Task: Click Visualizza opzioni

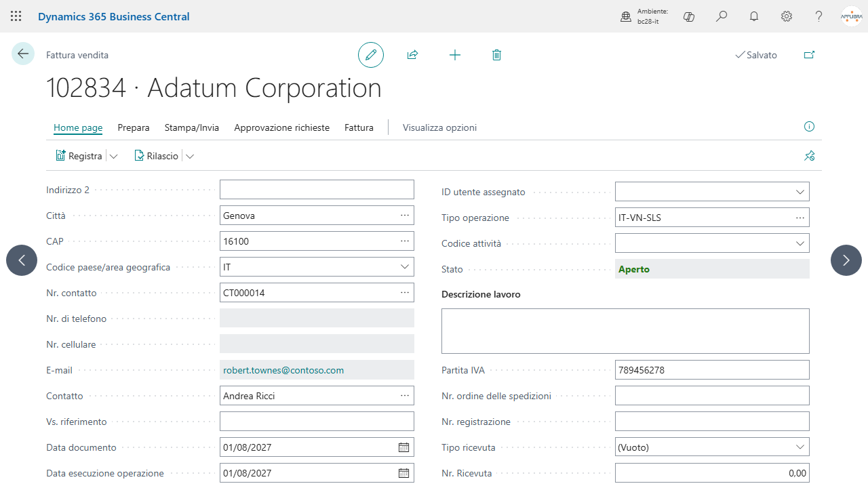Action: 439,127
